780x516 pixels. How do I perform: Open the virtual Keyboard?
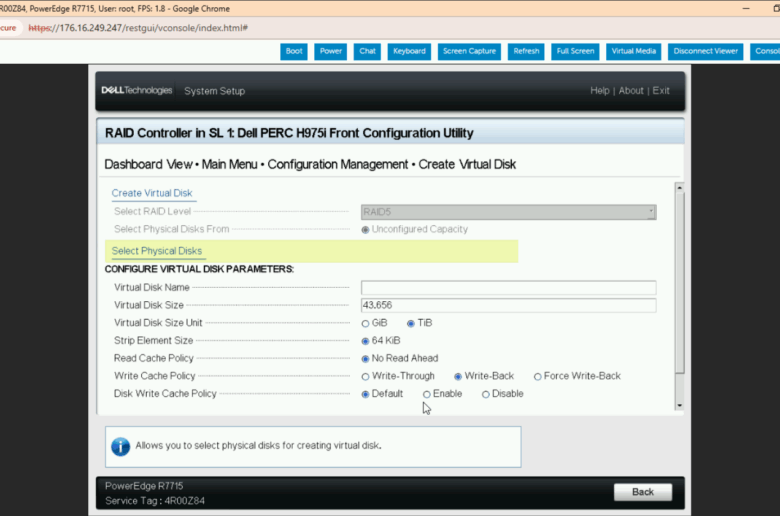409,51
